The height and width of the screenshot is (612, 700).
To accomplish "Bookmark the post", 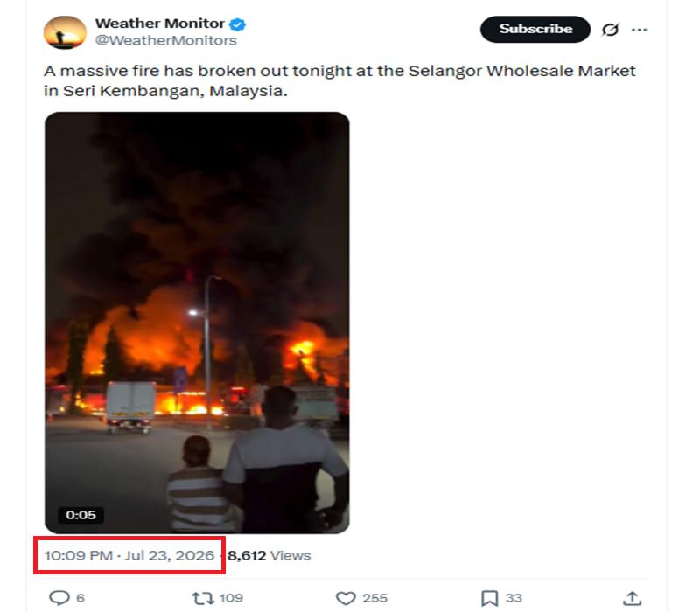I will [489, 598].
